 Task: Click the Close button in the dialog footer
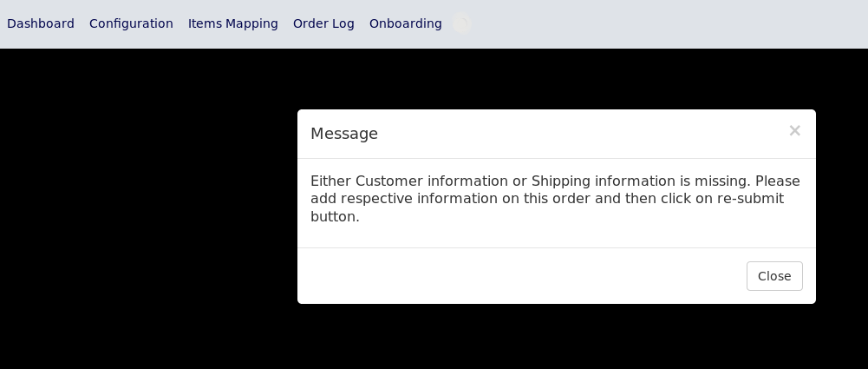774,276
